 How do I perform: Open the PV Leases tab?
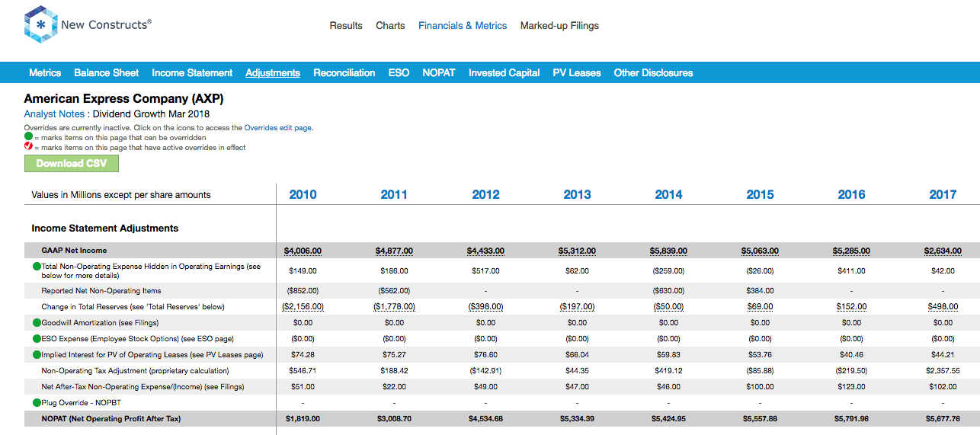(x=577, y=73)
